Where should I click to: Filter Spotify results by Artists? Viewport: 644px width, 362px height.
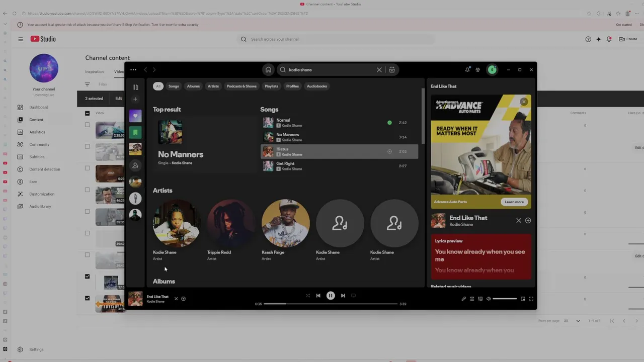click(x=213, y=86)
